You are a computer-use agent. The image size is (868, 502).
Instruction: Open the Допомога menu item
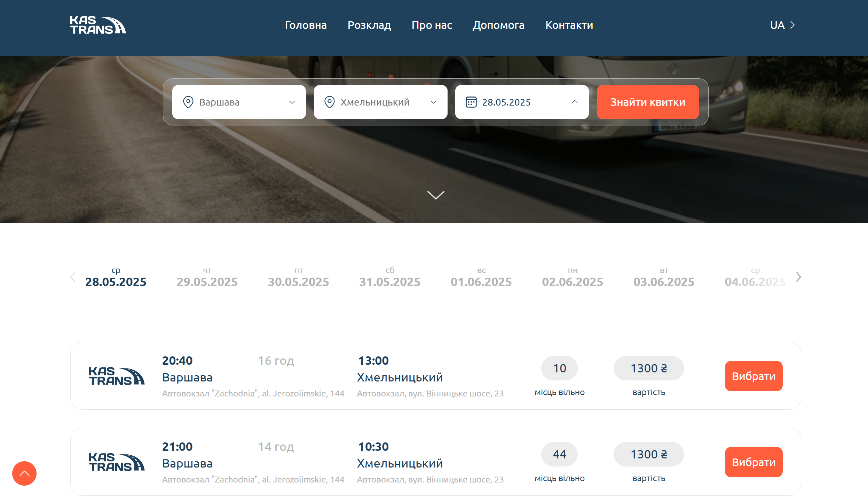(498, 25)
